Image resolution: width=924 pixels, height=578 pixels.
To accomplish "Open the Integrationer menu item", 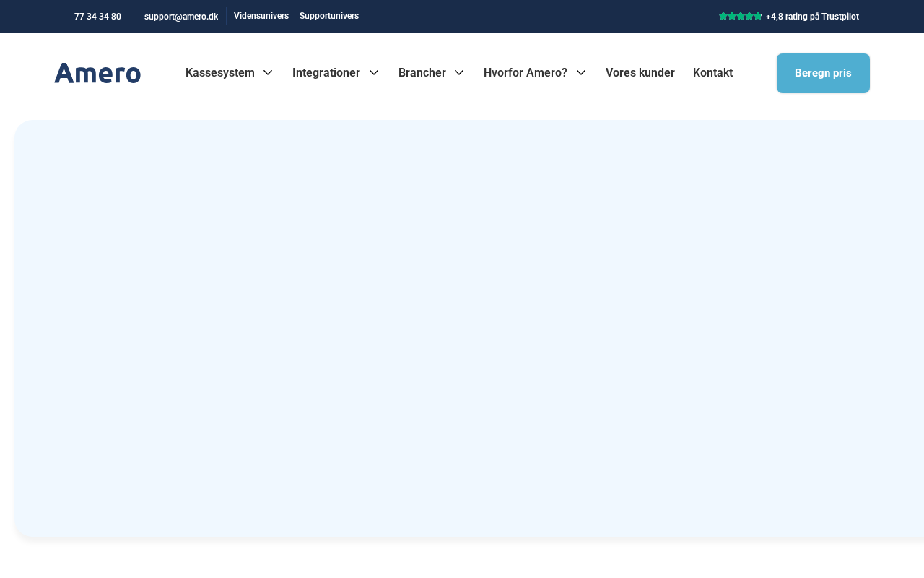I will (x=326, y=72).
